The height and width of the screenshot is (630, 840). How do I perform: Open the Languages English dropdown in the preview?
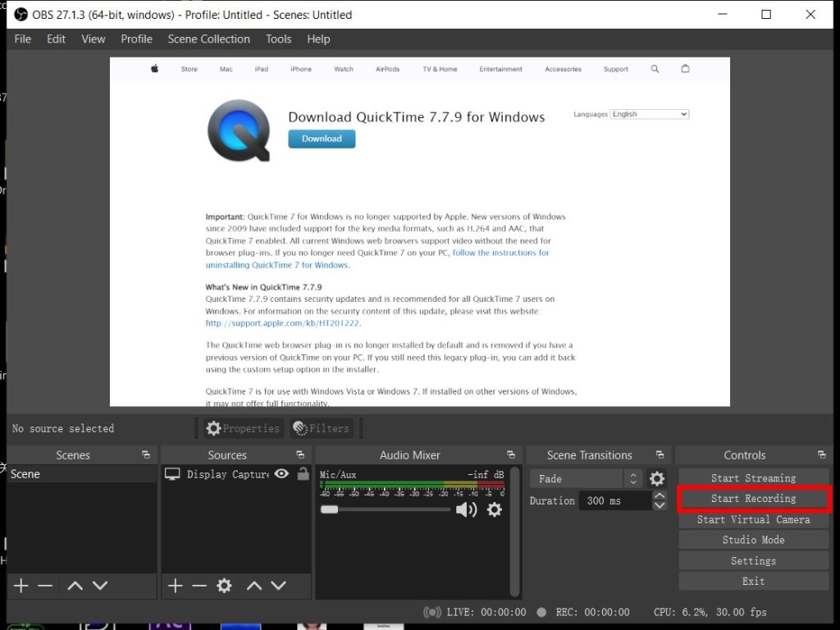coord(650,114)
